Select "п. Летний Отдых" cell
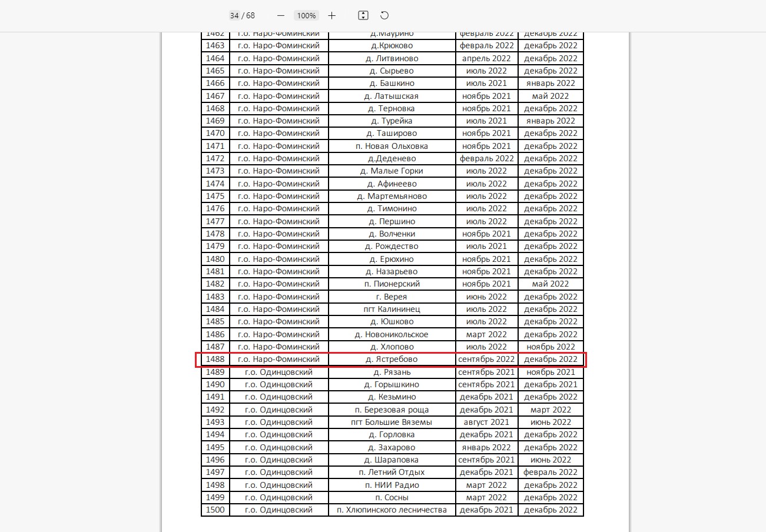The height and width of the screenshot is (532, 766). click(392, 472)
